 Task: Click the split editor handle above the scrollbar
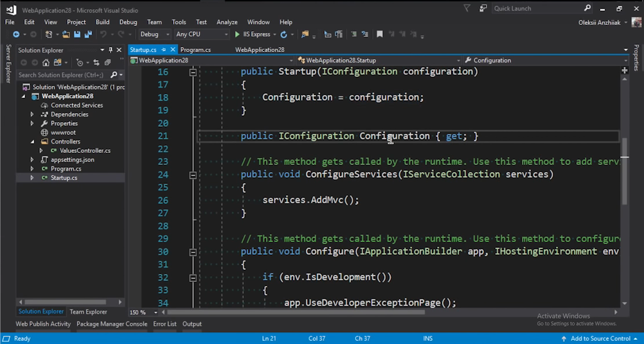(x=625, y=71)
